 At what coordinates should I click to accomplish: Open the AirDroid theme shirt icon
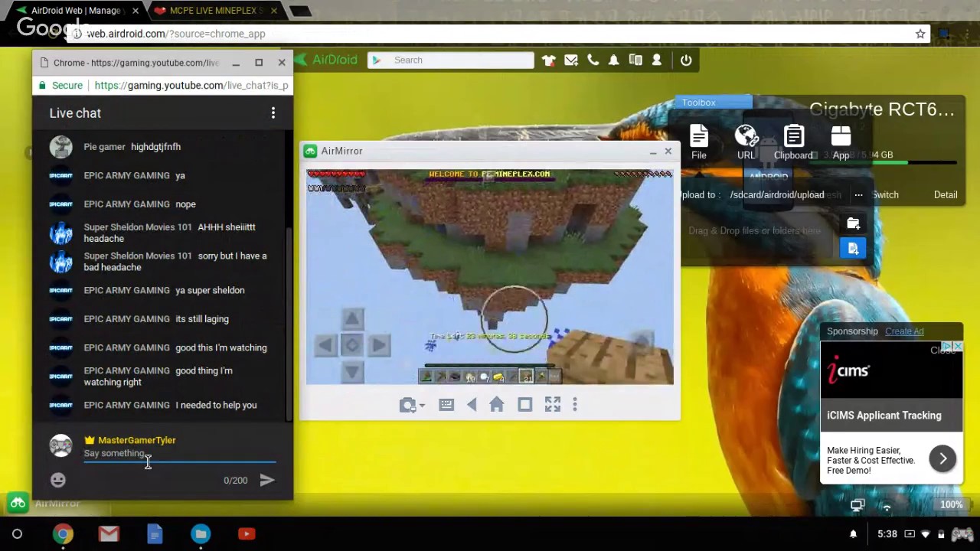point(548,60)
